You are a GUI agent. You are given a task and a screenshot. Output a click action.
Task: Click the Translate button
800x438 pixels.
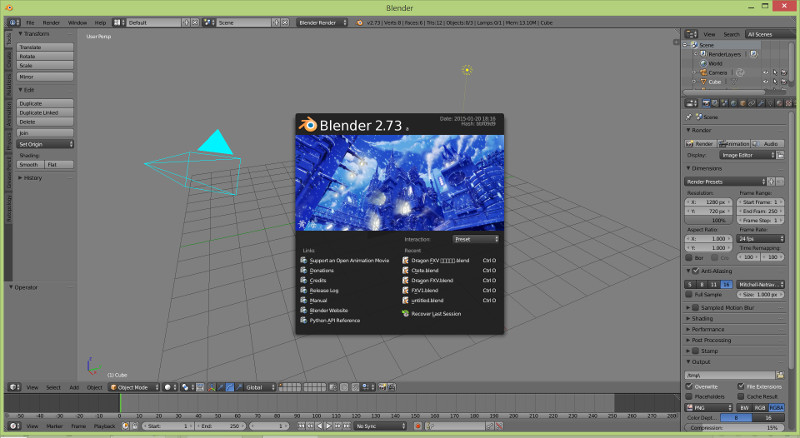(x=45, y=47)
